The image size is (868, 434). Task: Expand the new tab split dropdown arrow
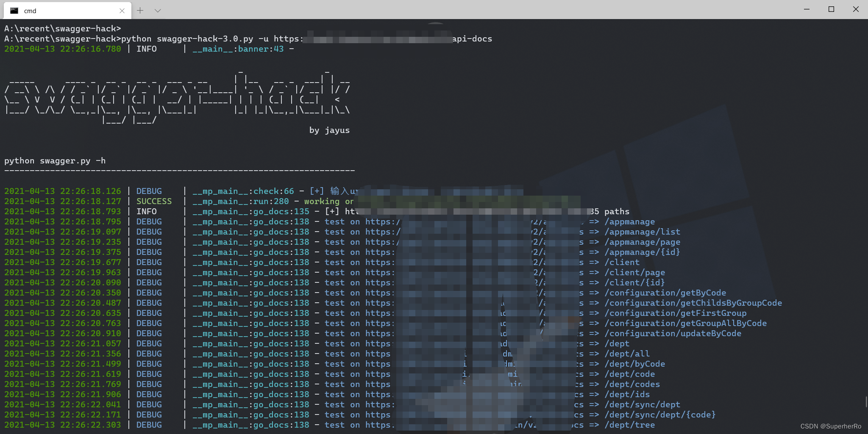pyautogui.click(x=158, y=10)
